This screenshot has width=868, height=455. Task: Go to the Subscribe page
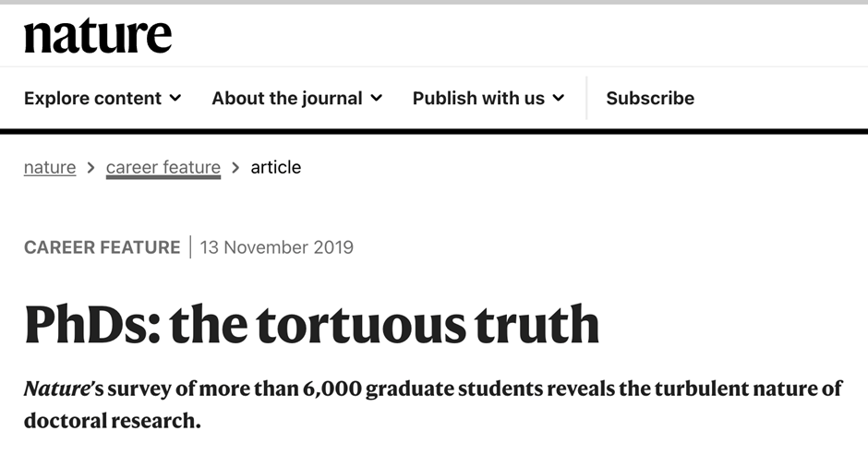click(650, 98)
